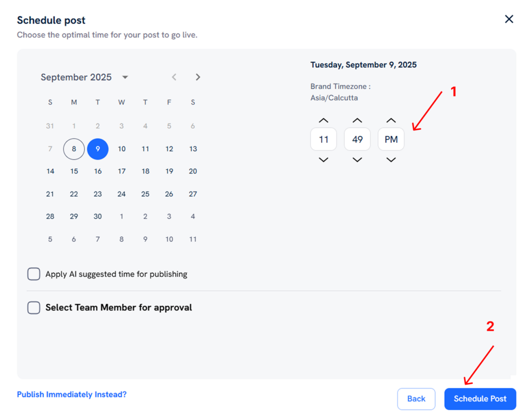Navigate to next month with right chevron
532x419 pixels.
pos(198,76)
